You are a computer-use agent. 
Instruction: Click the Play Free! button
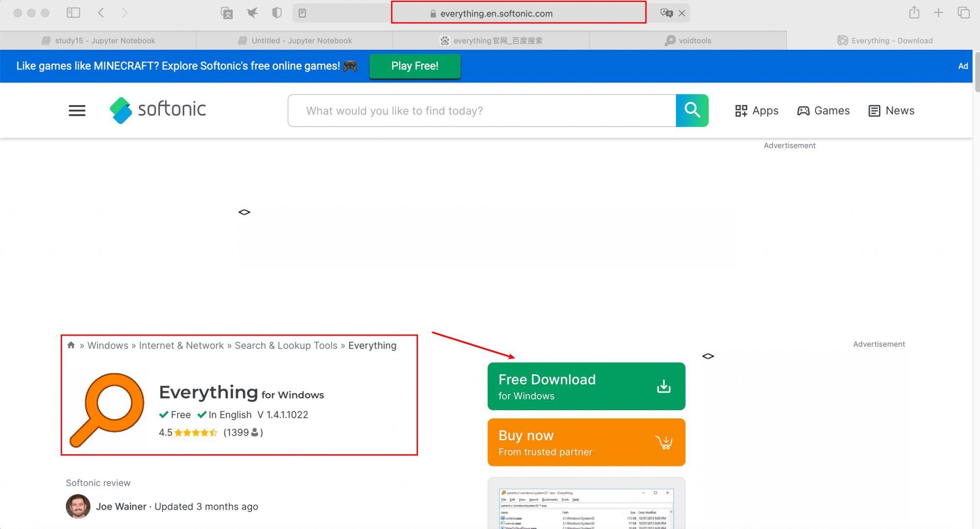(415, 66)
